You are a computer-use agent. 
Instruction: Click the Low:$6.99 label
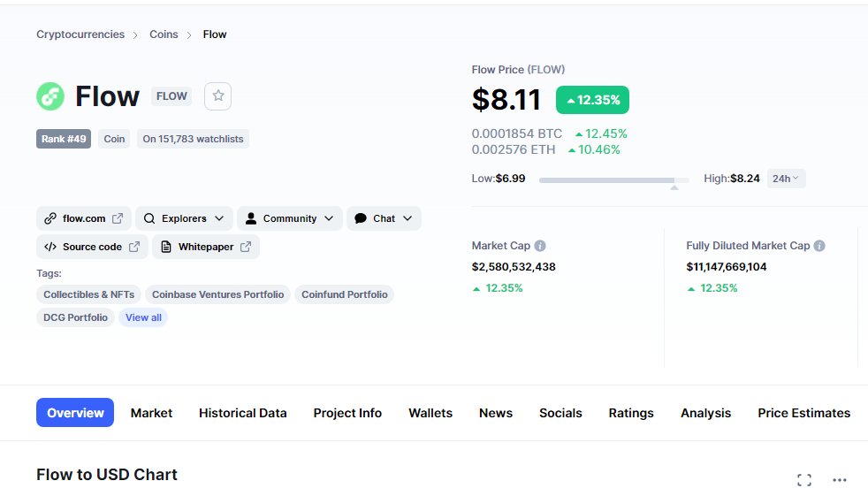pos(499,179)
